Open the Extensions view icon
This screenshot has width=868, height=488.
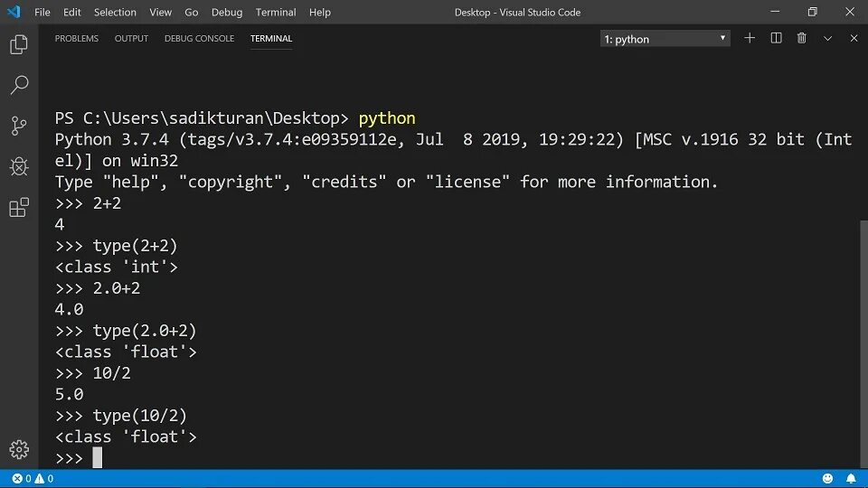pos(19,208)
